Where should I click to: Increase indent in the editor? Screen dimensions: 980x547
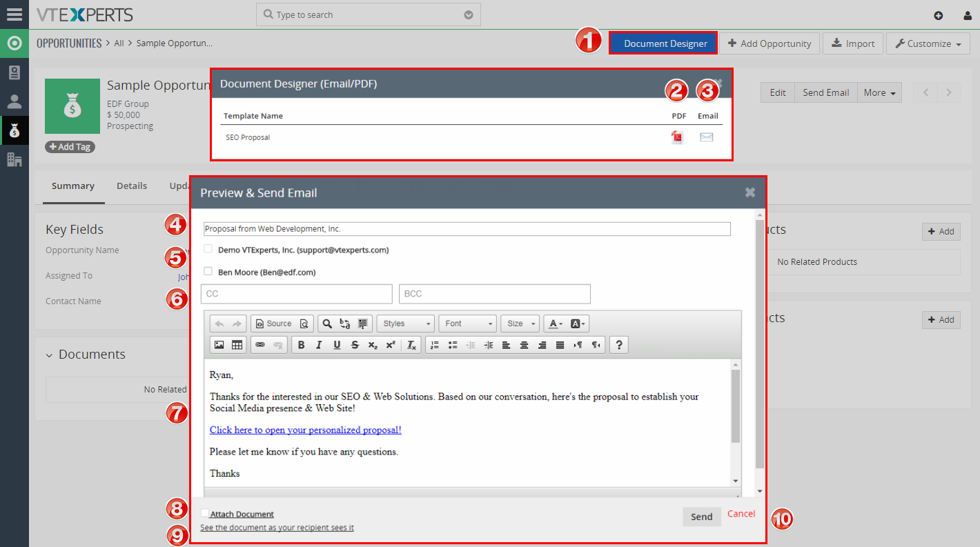(x=489, y=345)
